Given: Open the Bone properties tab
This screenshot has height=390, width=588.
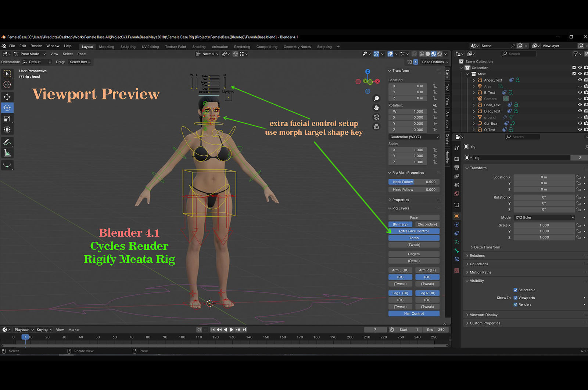Looking at the screenshot, I should tap(456, 251).
